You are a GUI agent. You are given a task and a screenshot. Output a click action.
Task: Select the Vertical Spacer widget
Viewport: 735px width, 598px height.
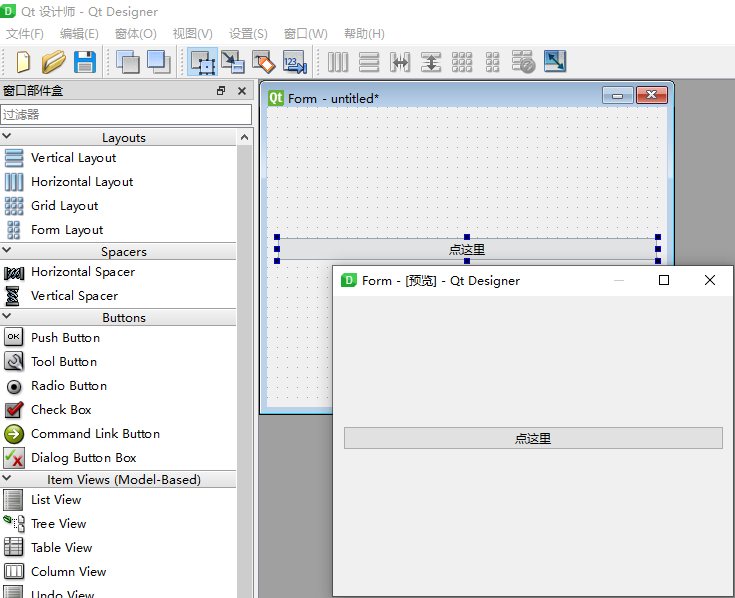(x=119, y=296)
